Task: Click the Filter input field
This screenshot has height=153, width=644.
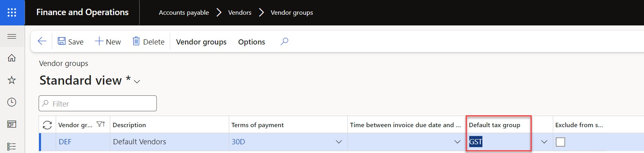Action: click(x=98, y=103)
